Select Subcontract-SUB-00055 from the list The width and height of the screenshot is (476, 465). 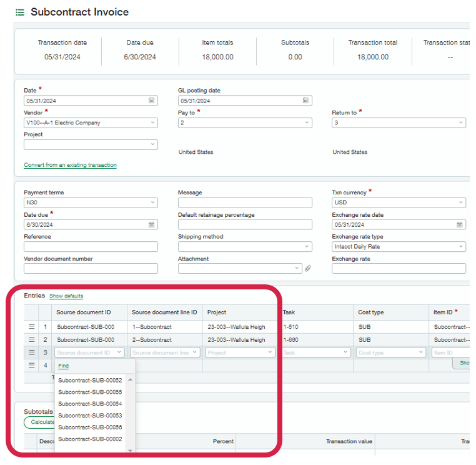click(90, 392)
